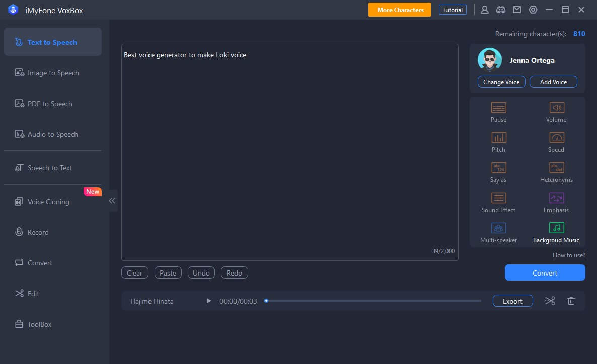Click the audio playback progress slider
Image resolution: width=597 pixels, height=364 pixels.
[x=373, y=301]
